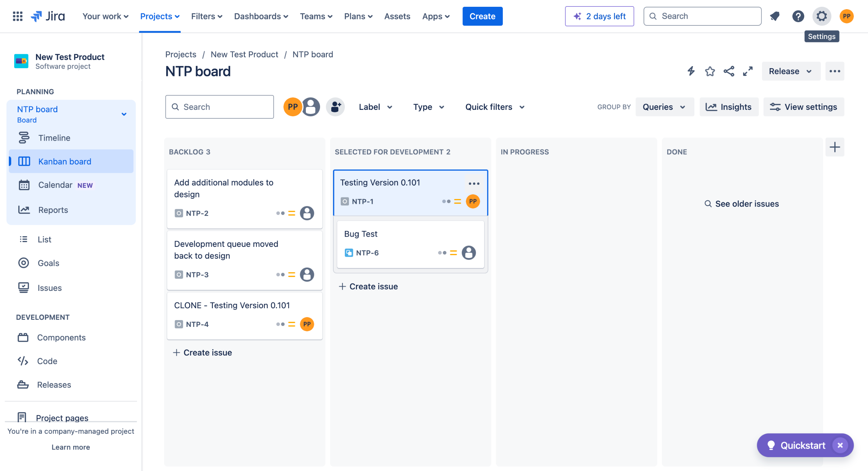Click the NTP-6 issue type icon
Screen dimensions: 868x471
point(349,253)
